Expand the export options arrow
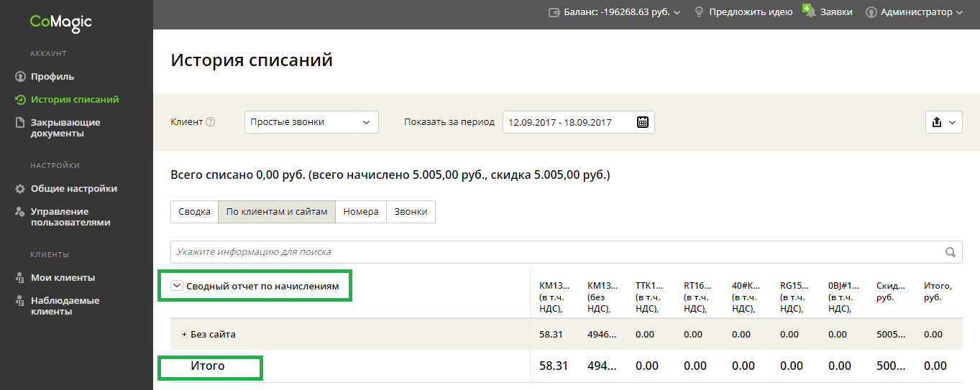Screen dimensions: 980x390 pyautogui.click(x=953, y=122)
